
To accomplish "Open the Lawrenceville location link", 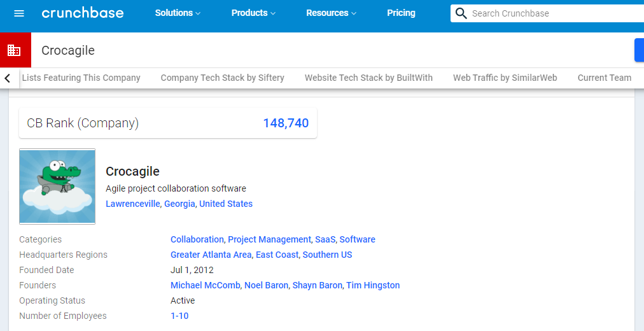I will [x=132, y=204].
